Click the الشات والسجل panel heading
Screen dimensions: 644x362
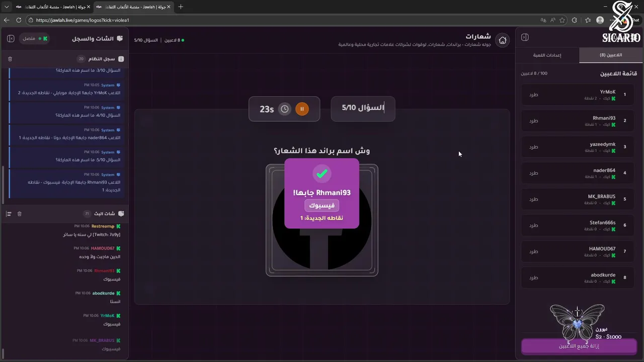(93, 39)
